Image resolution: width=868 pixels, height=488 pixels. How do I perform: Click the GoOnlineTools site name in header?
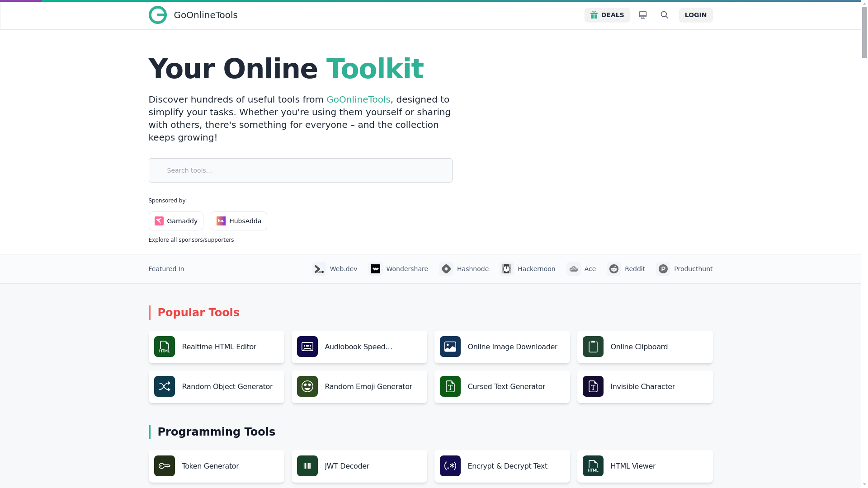[206, 15]
